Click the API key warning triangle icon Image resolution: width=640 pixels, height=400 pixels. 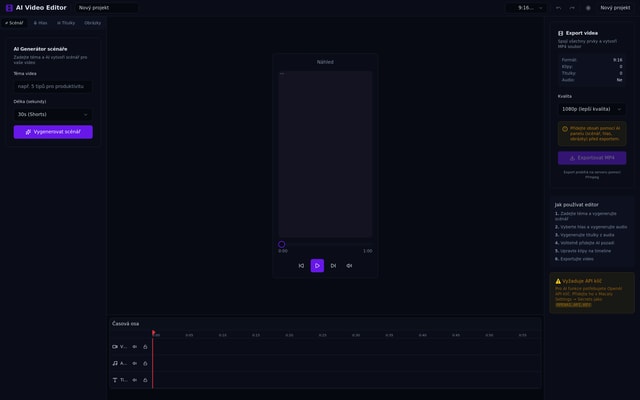tap(558, 281)
